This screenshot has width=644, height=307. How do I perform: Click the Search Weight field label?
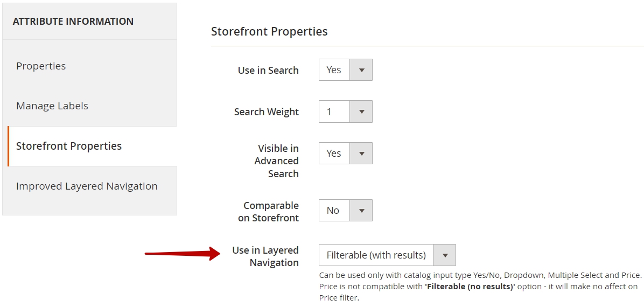(x=267, y=112)
